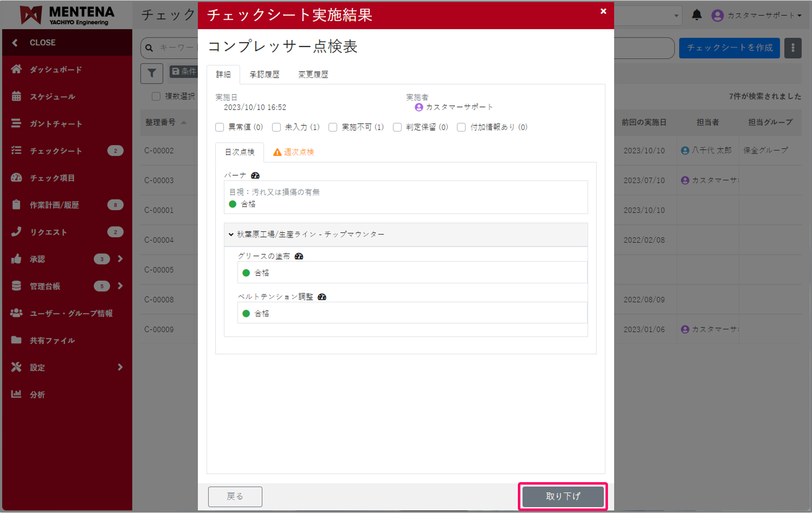
Task: Open the notification bell icon
Action: point(697,15)
